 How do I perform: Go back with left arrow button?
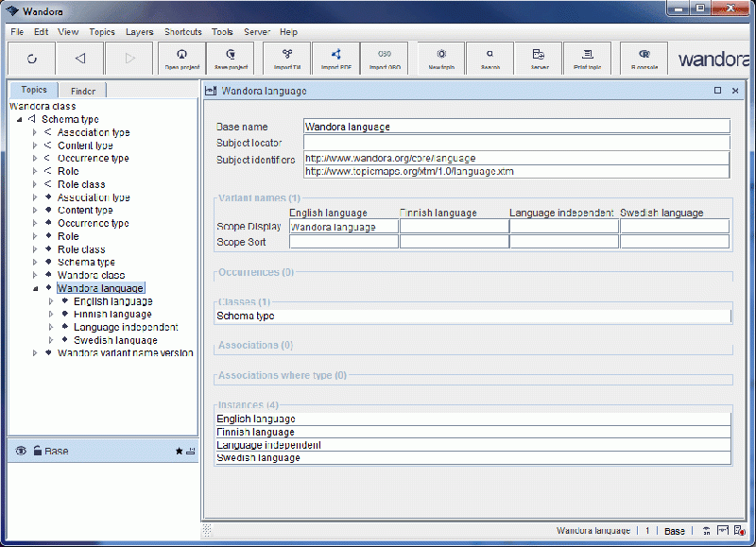point(79,59)
